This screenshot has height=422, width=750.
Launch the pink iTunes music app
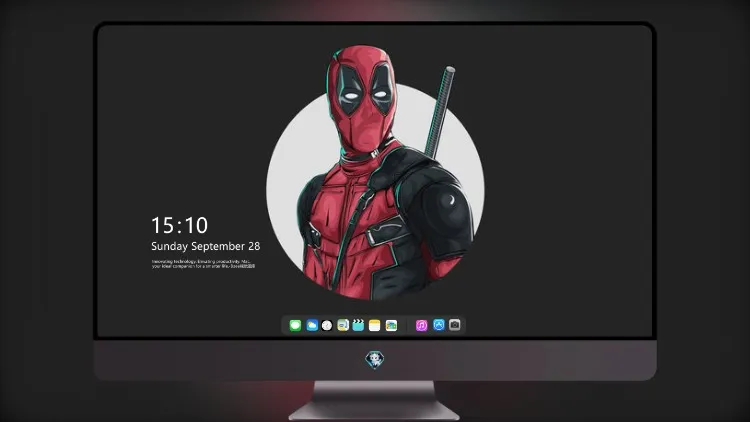(421, 325)
